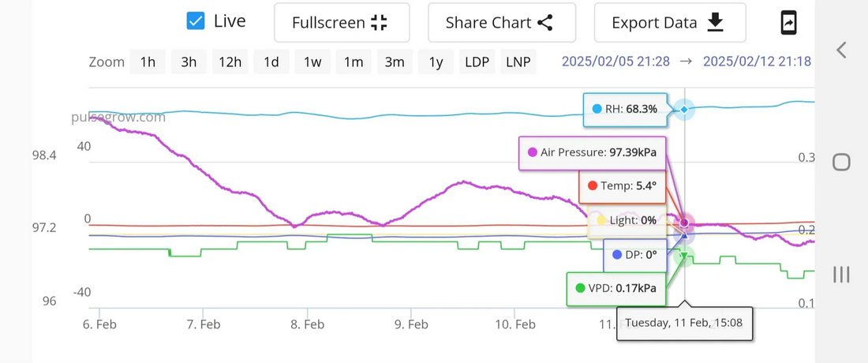Click the Fullscreen button

(x=341, y=23)
